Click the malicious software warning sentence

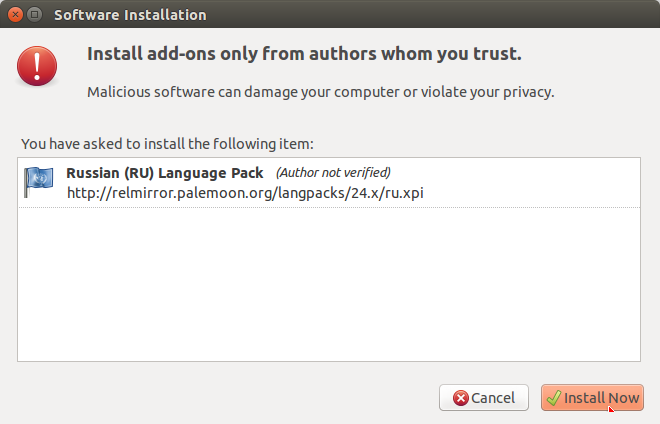click(x=321, y=92)
